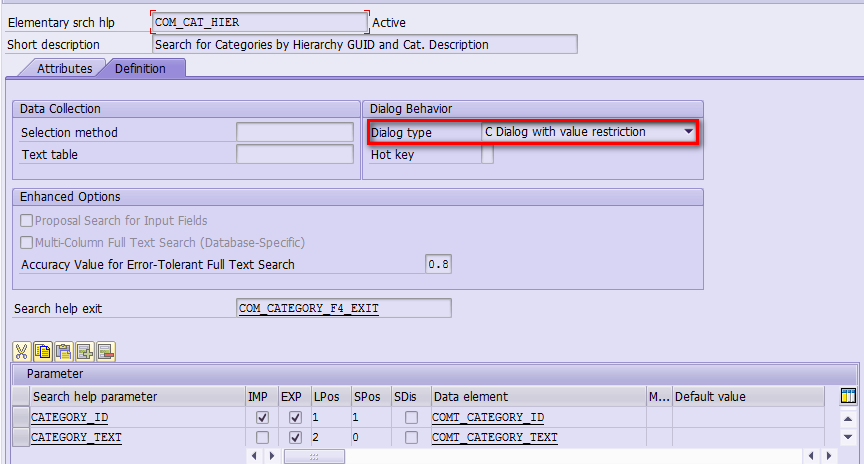Click left scroll arrow near Default value column

click(x=811, y=456)
